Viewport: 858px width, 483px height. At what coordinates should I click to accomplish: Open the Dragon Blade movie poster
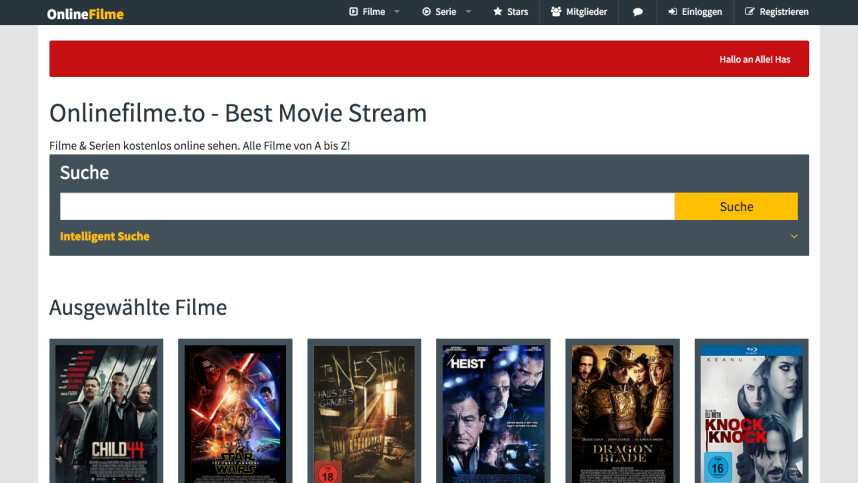622,413
